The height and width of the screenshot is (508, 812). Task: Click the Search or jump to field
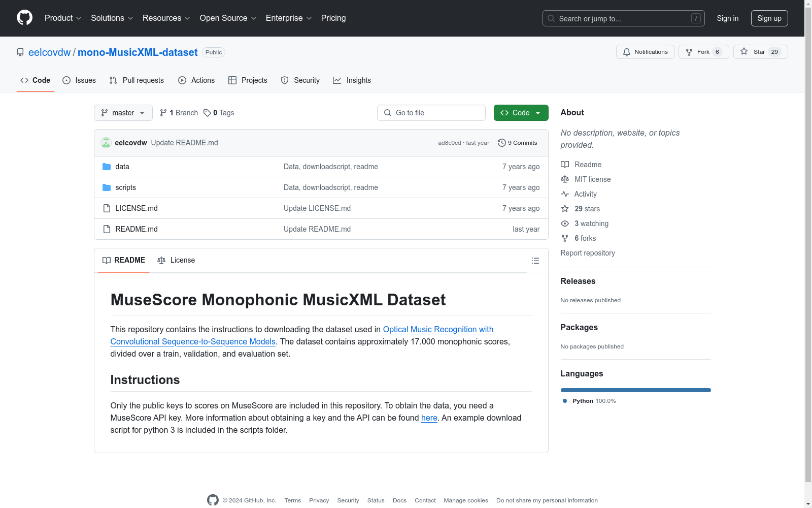tap(624, 18)
